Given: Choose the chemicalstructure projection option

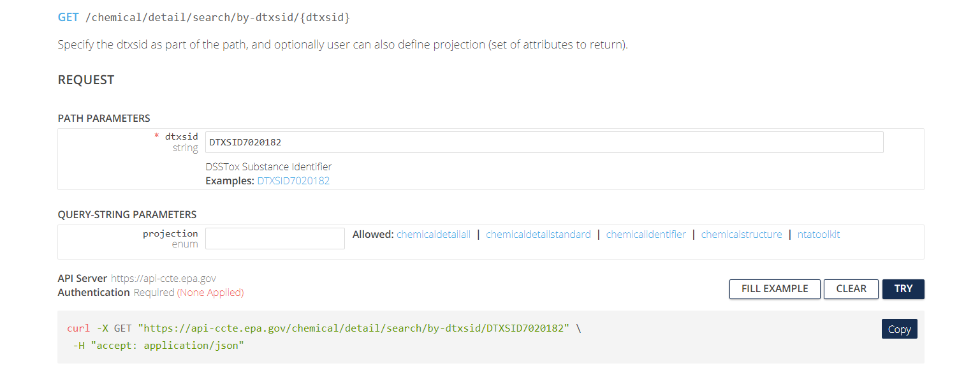Looking at the screenshot, I should pos(742,235).
